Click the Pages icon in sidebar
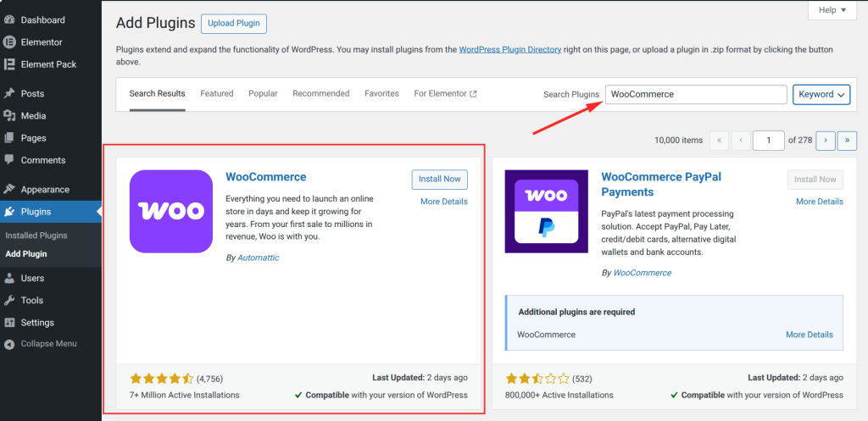Image resolution: width=868 pixels, height=421 pixels. pos(8,138)
